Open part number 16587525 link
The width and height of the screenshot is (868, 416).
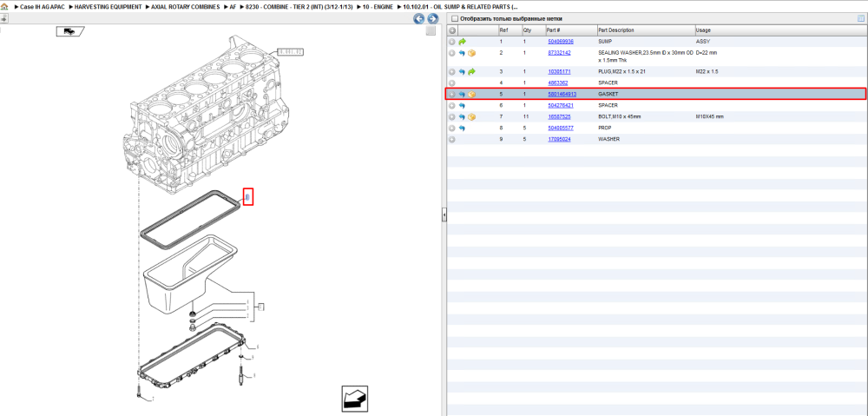pos(559,117)
